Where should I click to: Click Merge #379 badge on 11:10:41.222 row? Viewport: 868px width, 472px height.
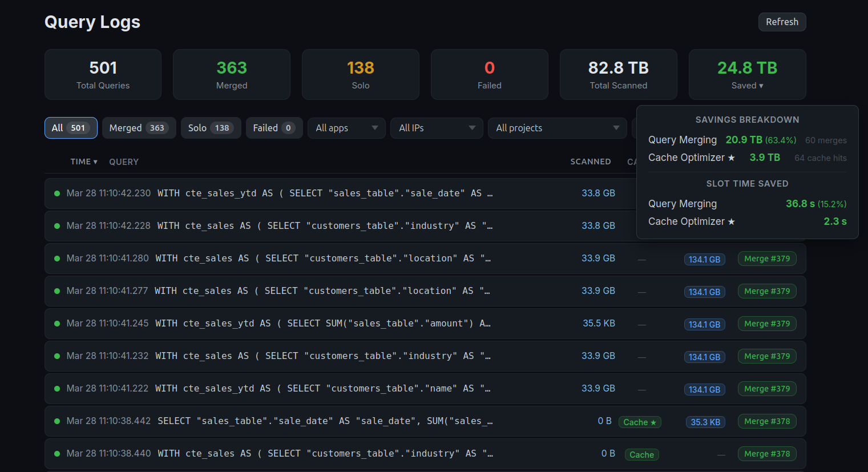tap(767, 389)
